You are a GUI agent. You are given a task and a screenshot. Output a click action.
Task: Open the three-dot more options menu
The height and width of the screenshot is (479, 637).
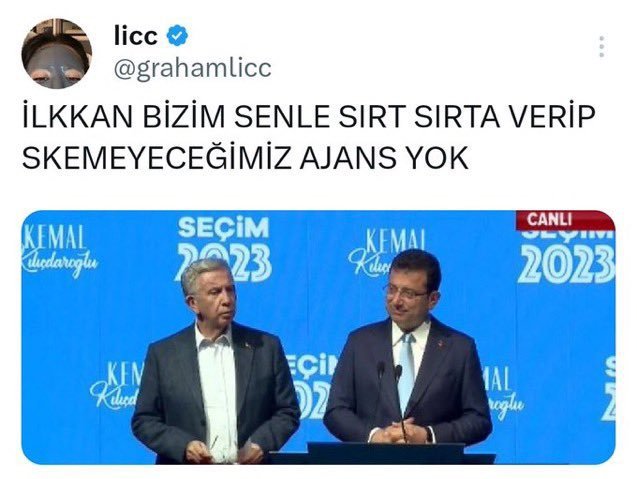602,46
